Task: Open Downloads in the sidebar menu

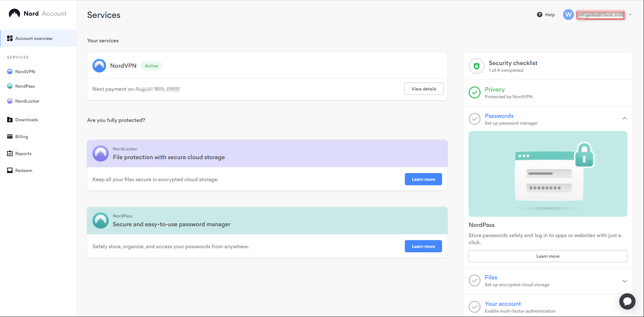Action: (x=27, y=120)
